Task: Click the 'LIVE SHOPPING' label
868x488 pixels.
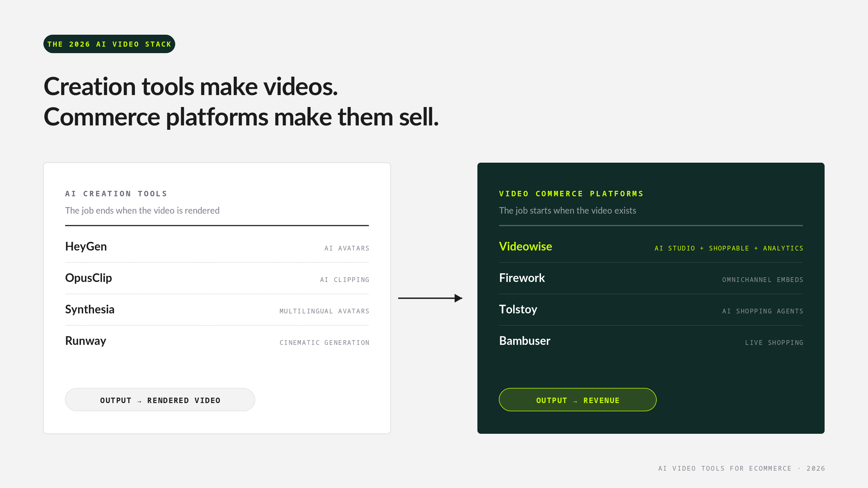Action: (774, 343)
